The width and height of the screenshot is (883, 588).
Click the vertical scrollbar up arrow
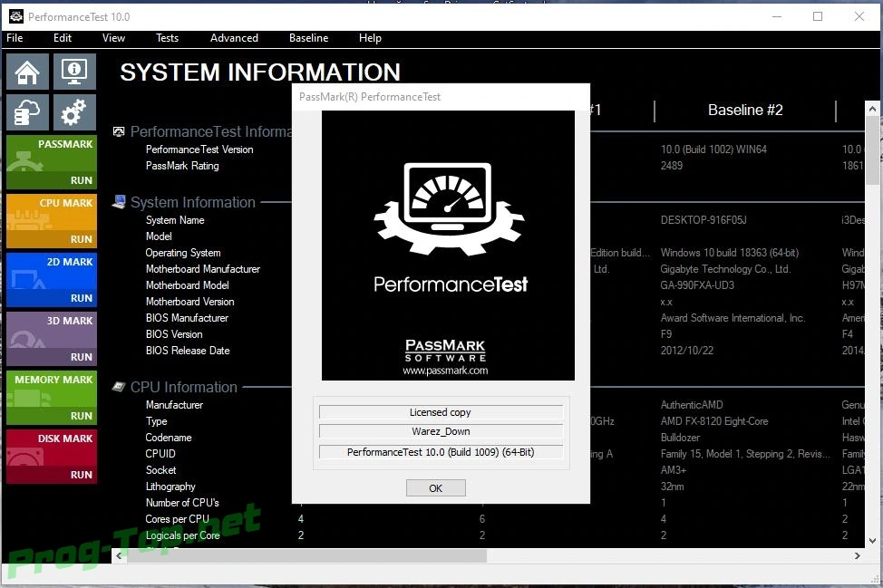pyautogui.click(x=872, y=109)
